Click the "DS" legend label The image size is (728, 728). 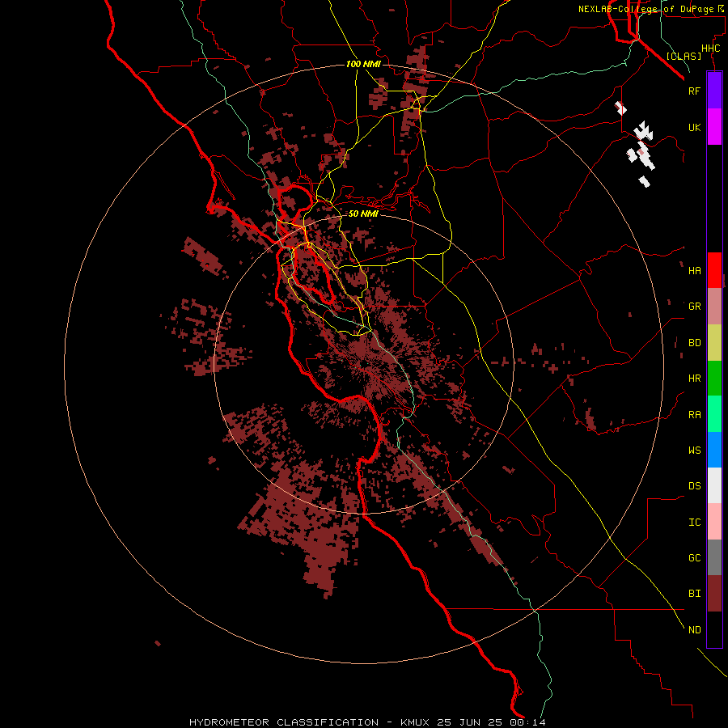(x=694, y=486)
